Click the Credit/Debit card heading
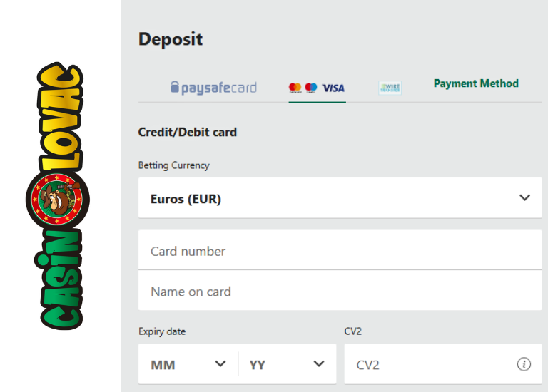Screen dimensions: 548x392 point(187,132)
